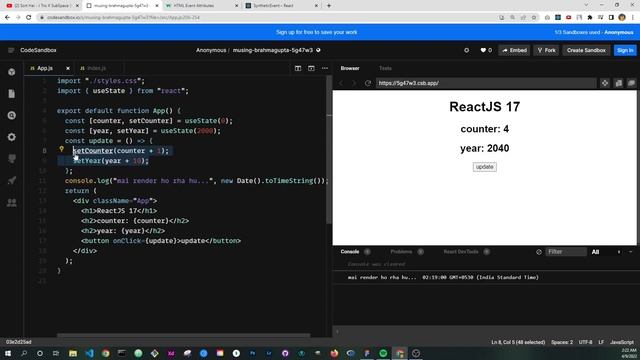Bookmark this page with star icon
This screenshot has height=360, width=640.
[x=533, y=18]
